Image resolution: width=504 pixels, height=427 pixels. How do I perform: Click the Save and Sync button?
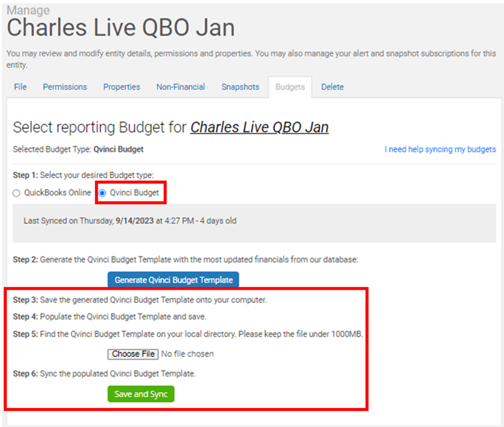click(141, 394)
